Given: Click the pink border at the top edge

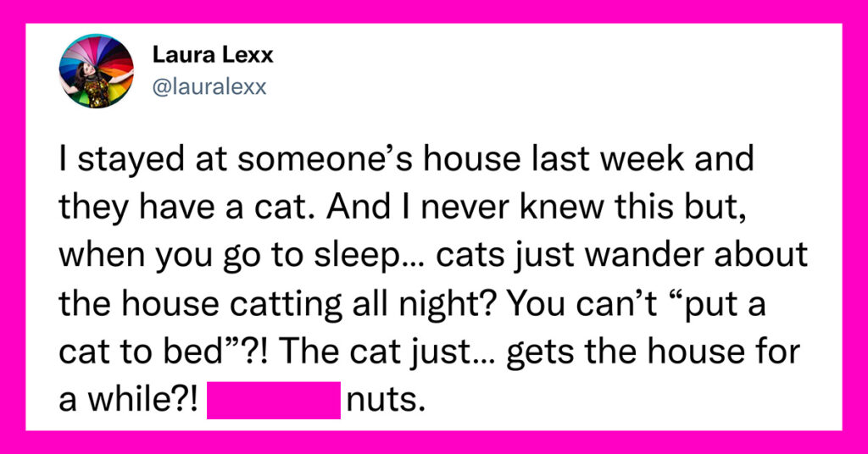Looking at the screenshot, I should pyautogui.click(x=434, y=11).
